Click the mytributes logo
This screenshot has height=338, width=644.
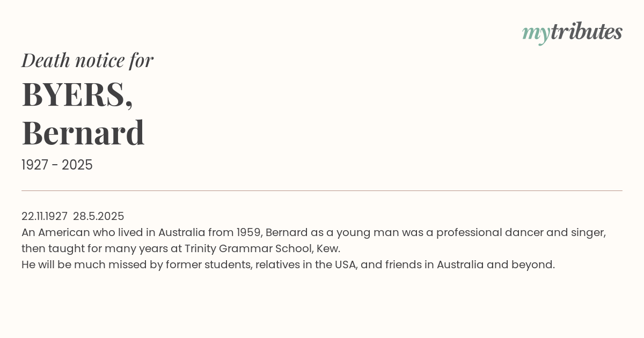click(x=572, y=33)
